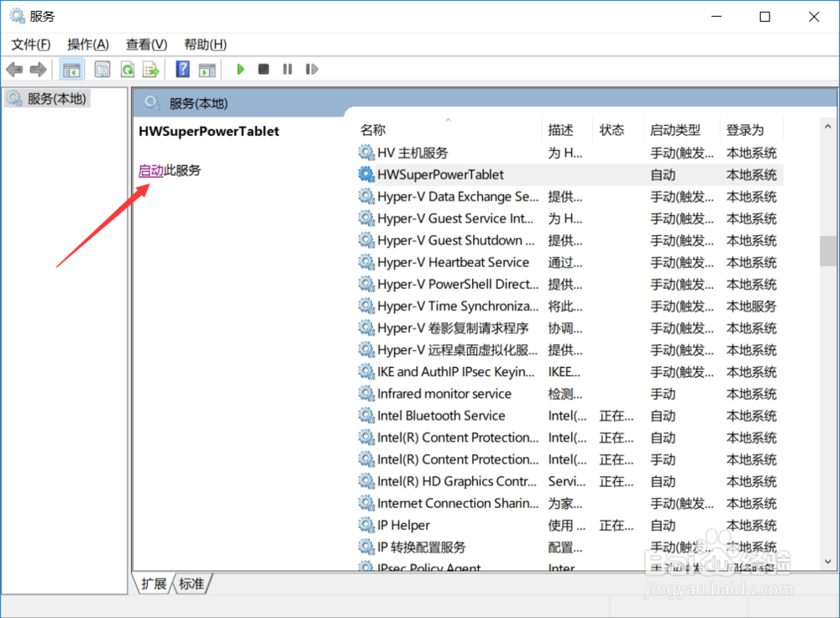This screenshot has width=840, height=618.
Task: Click the gear icon beside IP Helper
Action: (x=366, y=525)
